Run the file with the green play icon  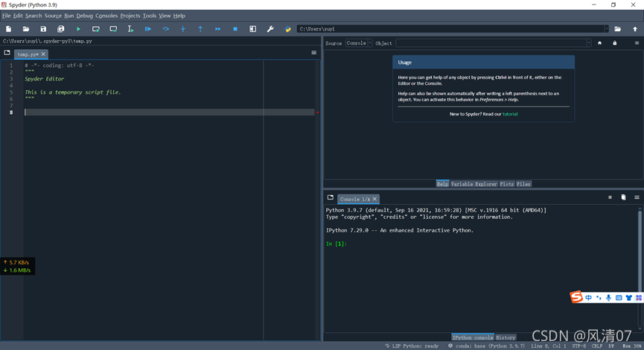tap(78, 29)
